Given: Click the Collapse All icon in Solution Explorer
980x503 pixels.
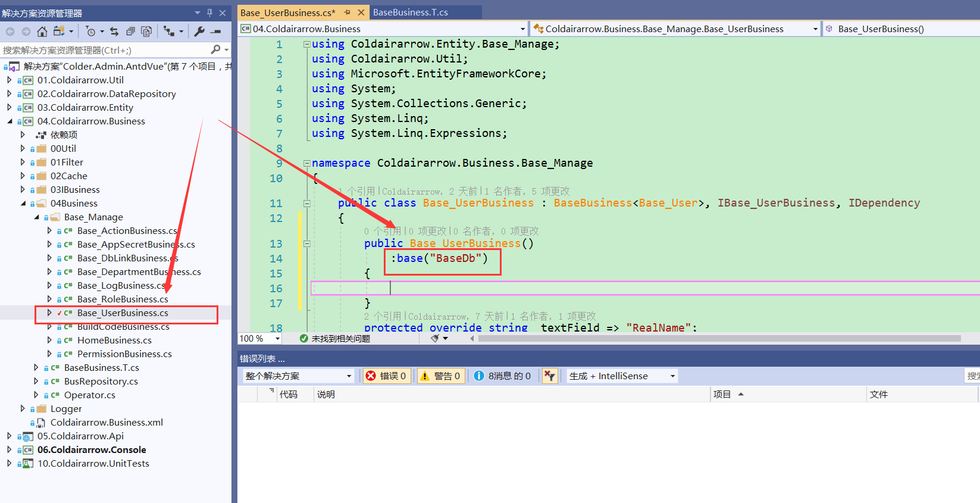Looking at the screenshot, I should click(x=130, y=32).
